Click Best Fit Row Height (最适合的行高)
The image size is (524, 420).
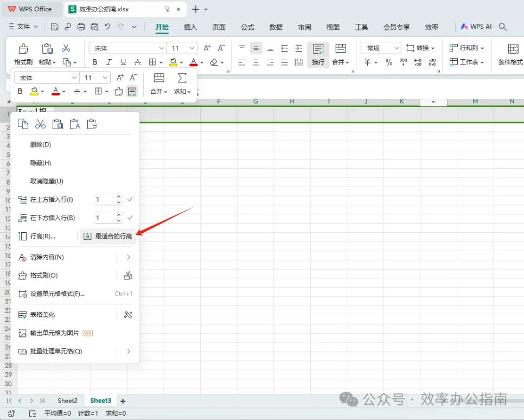tap(107, 236)
